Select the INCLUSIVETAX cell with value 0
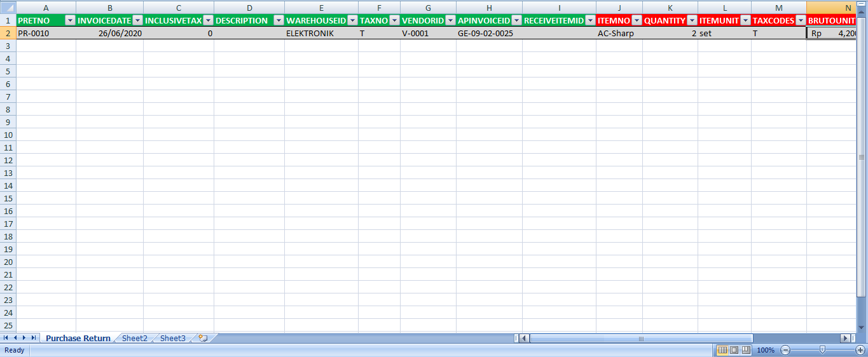Viewport: 868px width, 357px height. 179,33
